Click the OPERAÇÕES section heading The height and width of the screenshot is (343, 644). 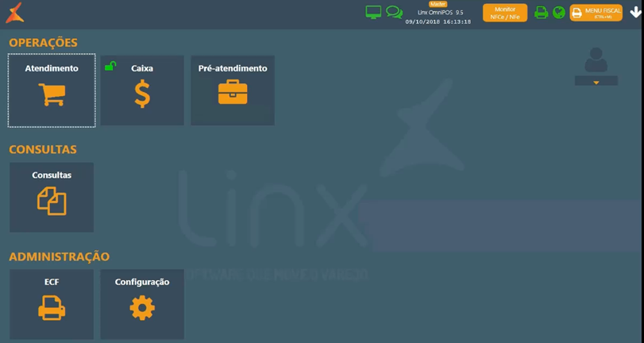pyautogui.click(x=43, y=43)
